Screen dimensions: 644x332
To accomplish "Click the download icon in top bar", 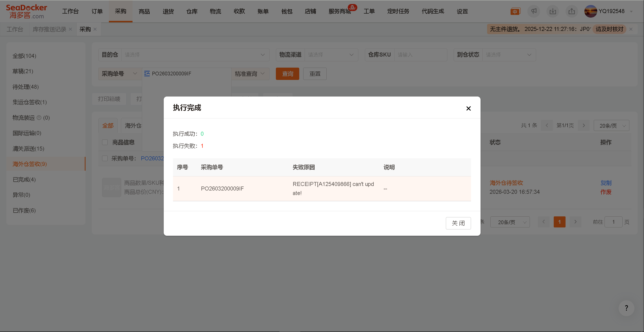I will (553, 11).
